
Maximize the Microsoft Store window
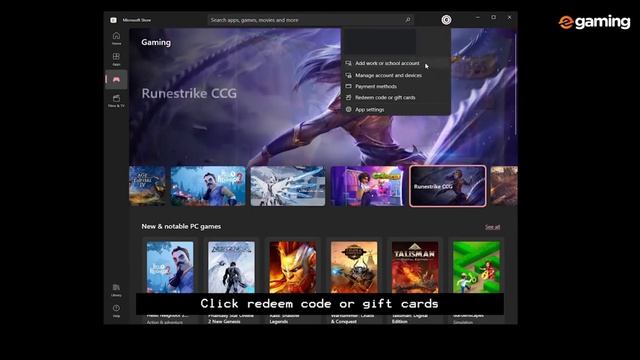pyautogui.click(x=493, y=18)
